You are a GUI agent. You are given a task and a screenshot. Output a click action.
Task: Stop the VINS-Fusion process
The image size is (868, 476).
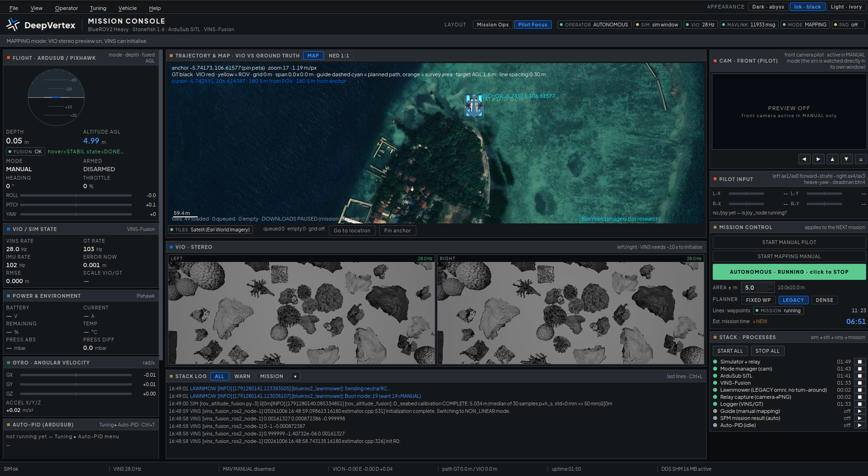(860, 383)
